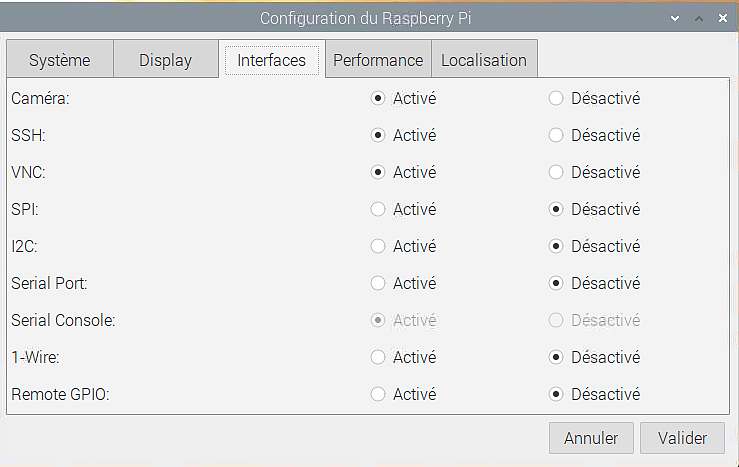Switch to the Système tab
The image size is (739, 467).
(x=60, y=60)
